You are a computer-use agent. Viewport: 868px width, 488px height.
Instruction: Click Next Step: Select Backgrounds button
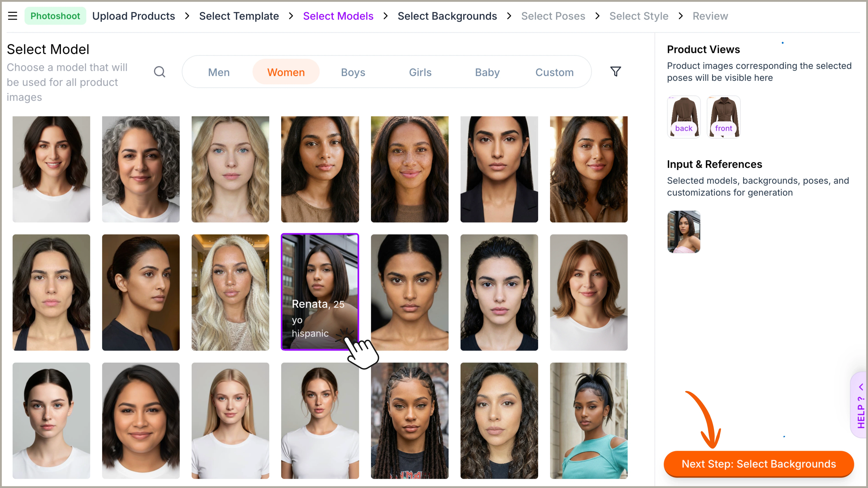(758, 464)
